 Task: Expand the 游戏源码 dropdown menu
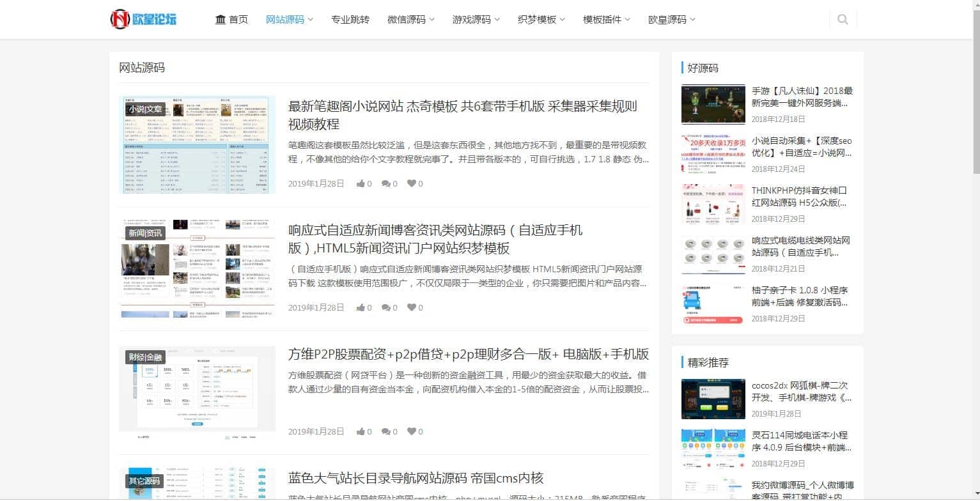(x=476, y=20)
